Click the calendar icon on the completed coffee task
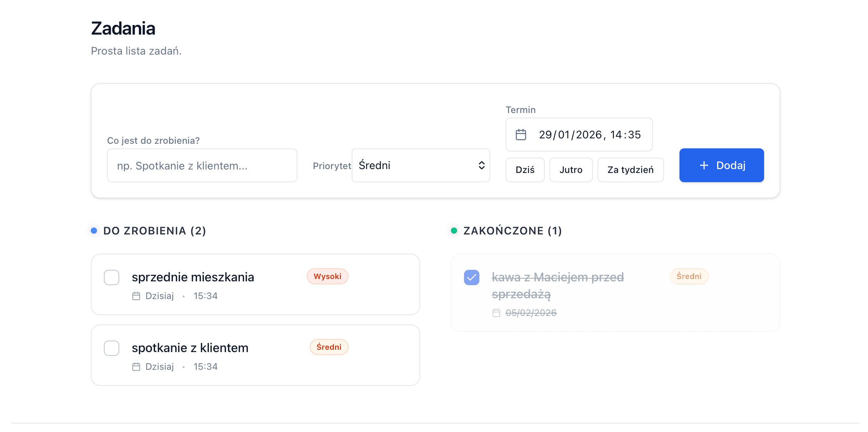Image resolution: width=868 pixels, height=432 pixels. pos(496,313)
